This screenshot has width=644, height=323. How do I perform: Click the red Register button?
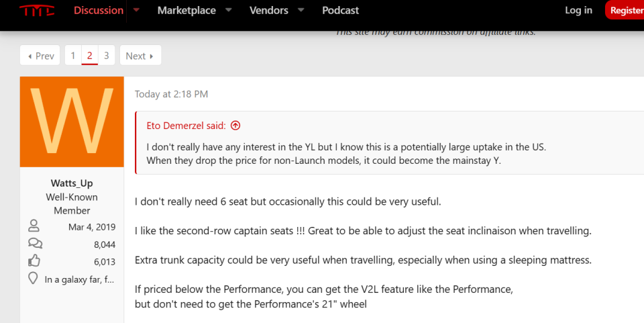625,10
